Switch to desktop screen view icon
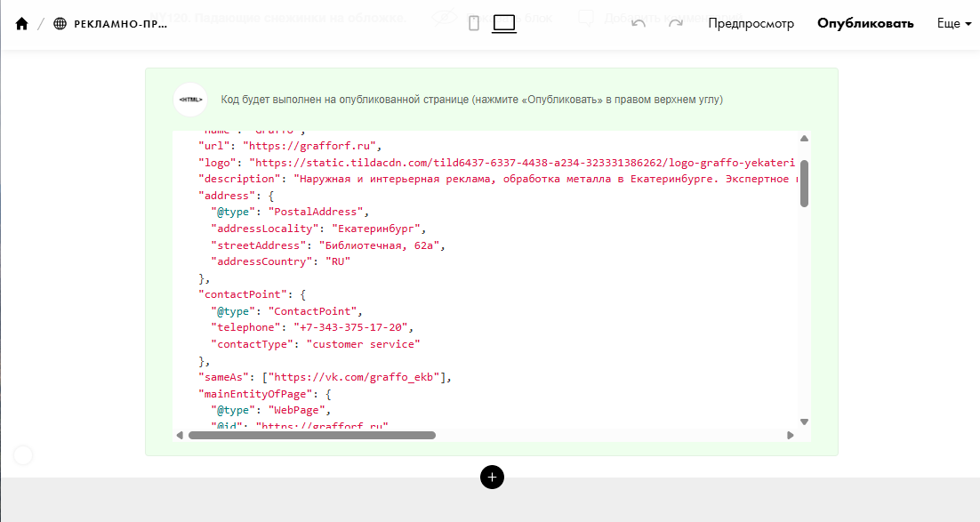This screenshot has height=522, width=980. 503,24
